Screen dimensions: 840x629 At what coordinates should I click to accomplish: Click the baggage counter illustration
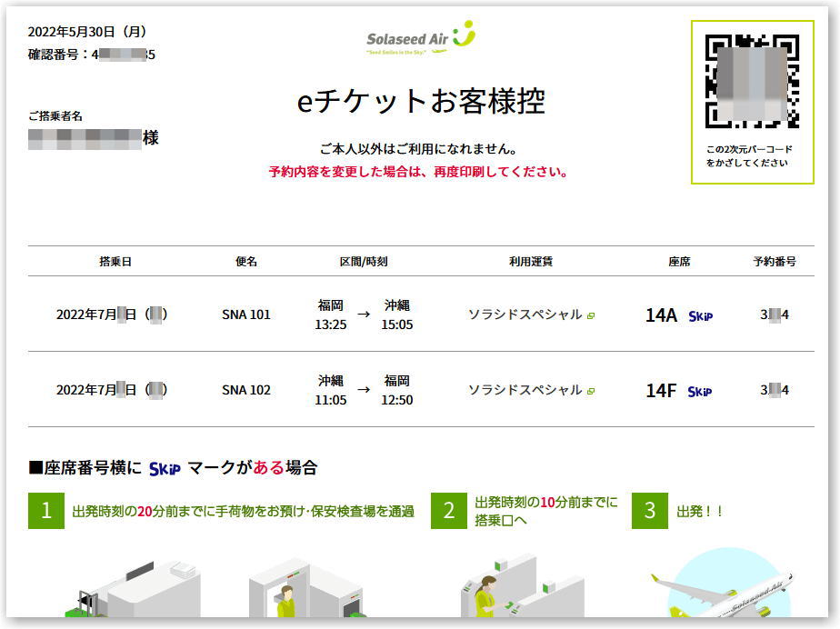135,589
